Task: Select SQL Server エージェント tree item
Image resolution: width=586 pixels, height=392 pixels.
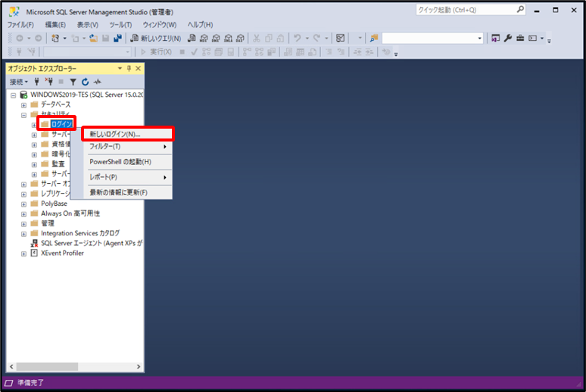Action: pos(91,243)
